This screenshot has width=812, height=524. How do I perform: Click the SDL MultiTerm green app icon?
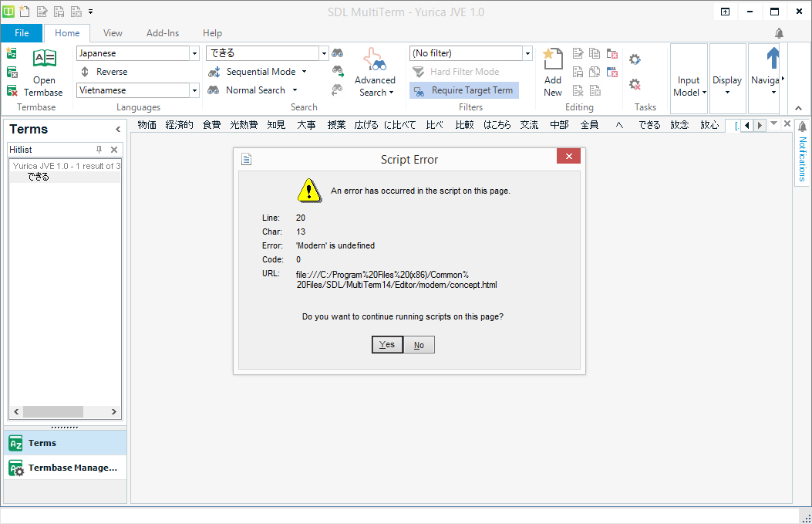pyautogui.click(x=8, y=11)
